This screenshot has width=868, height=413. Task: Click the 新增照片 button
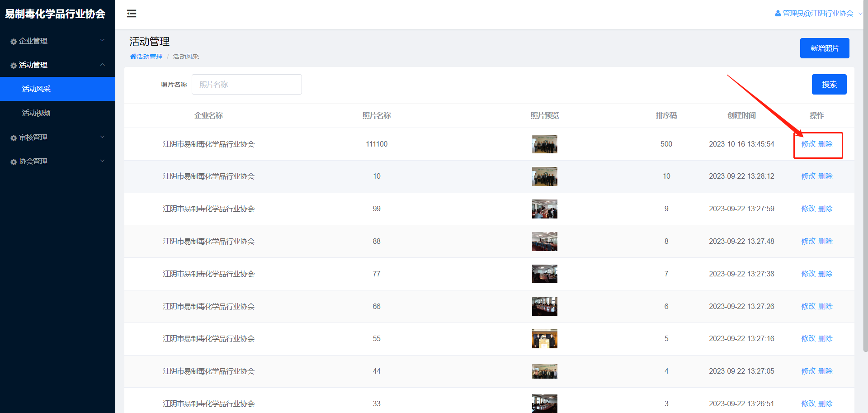pyautogui.click(x=825, y=48)
